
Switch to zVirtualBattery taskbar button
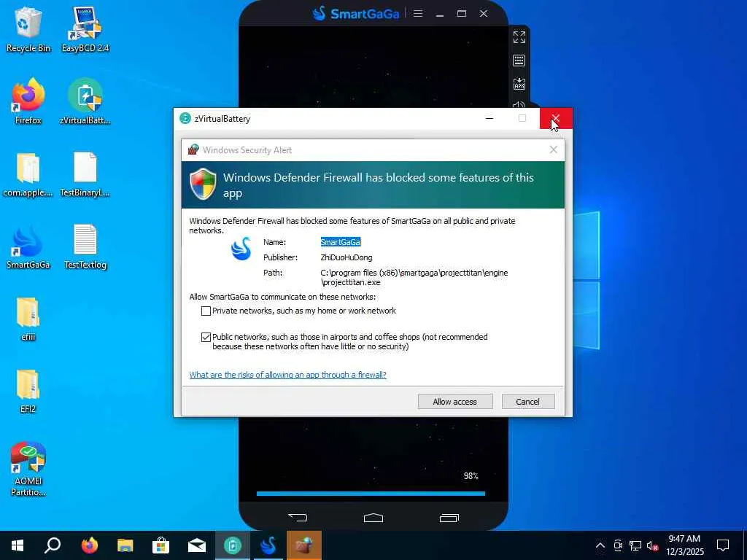(x=233, y=545)
